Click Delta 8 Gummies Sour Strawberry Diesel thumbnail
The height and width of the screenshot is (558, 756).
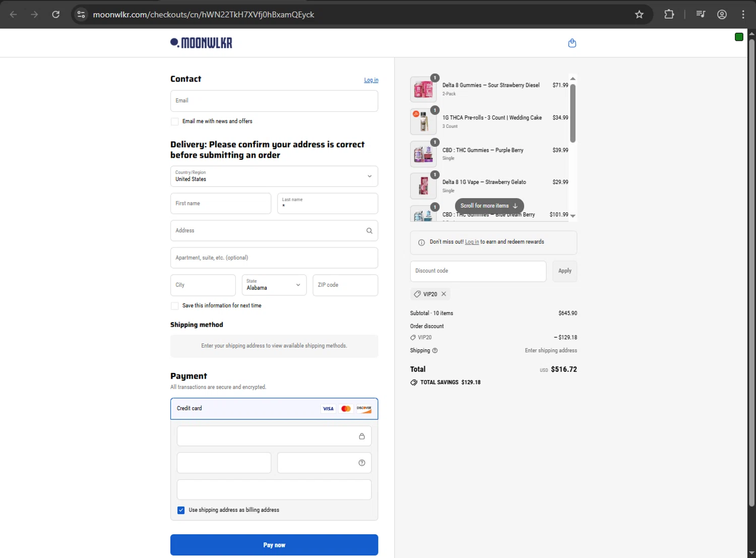423,90
